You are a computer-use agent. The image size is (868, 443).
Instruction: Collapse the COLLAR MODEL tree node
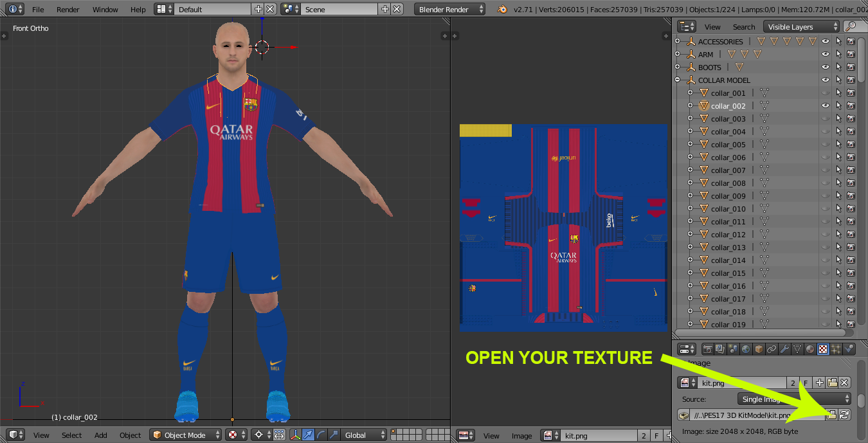point(677,80)
